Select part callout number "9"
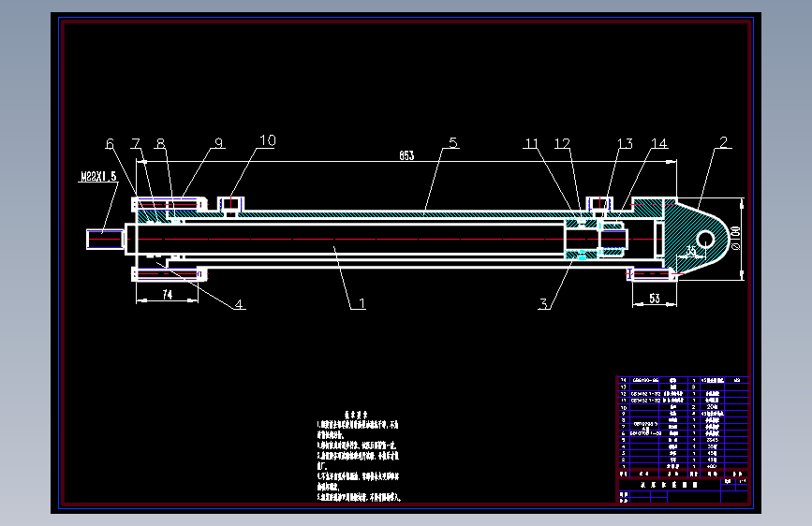Viewport: 812px width, 526px height. click(219, 143)
